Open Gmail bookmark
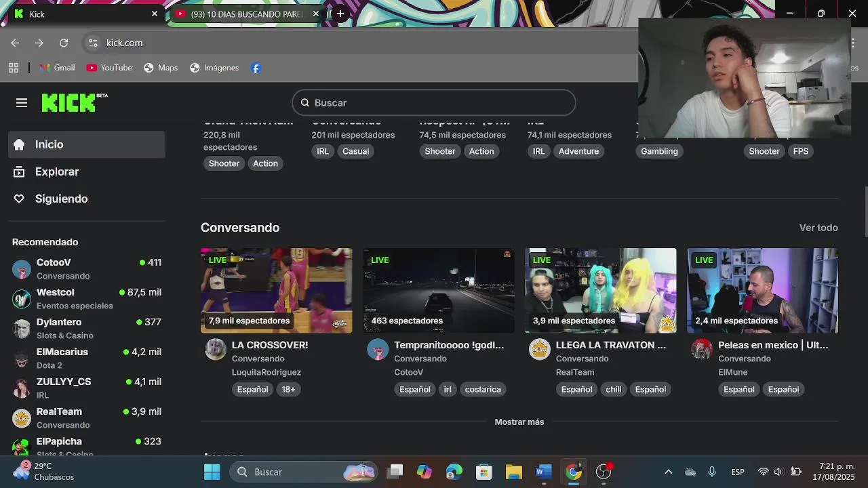The width and height of the screenshot is (868, 488). (x=57, y=68)
